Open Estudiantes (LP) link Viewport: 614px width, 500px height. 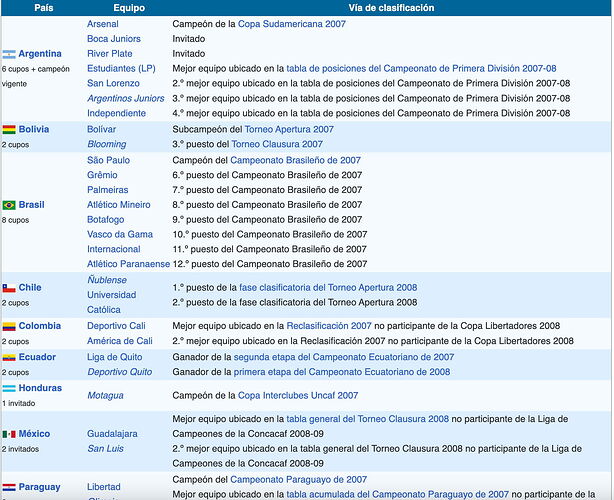coord(121,69)
